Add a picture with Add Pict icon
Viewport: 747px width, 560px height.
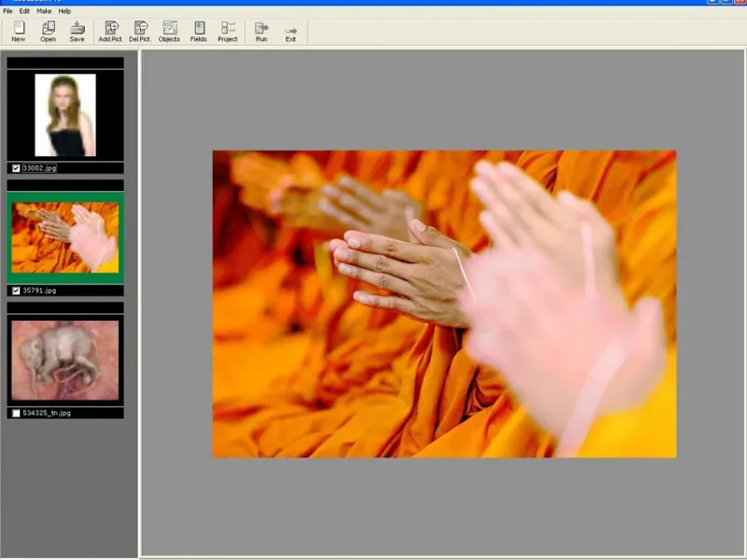pos(110,32)
